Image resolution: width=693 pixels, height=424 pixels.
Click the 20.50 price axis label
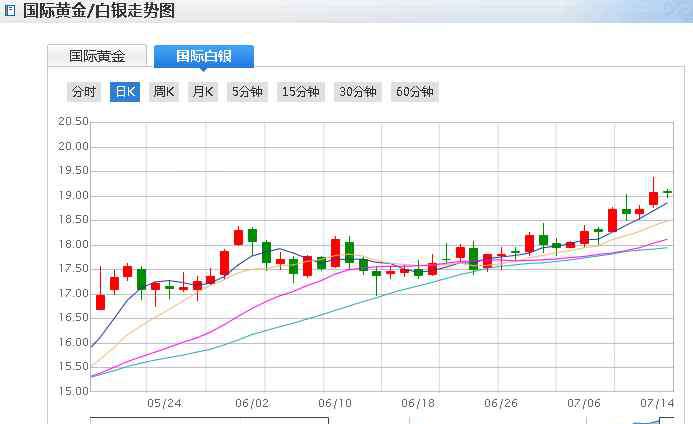pos(73,122)
